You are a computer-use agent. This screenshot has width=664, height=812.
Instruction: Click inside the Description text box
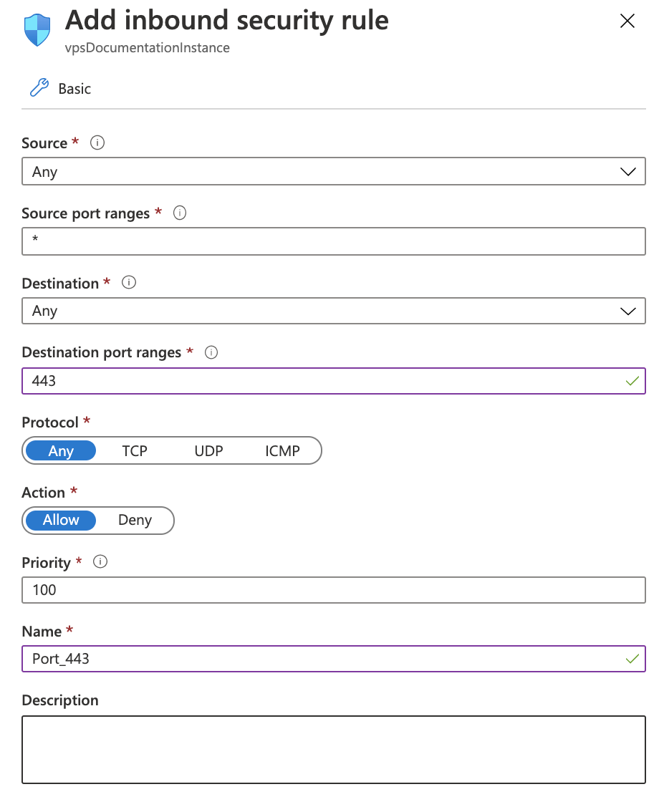[334, 750]
